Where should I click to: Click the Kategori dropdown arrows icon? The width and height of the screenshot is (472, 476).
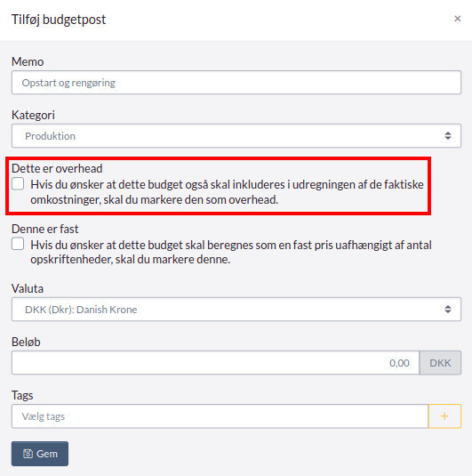(448, 136)
